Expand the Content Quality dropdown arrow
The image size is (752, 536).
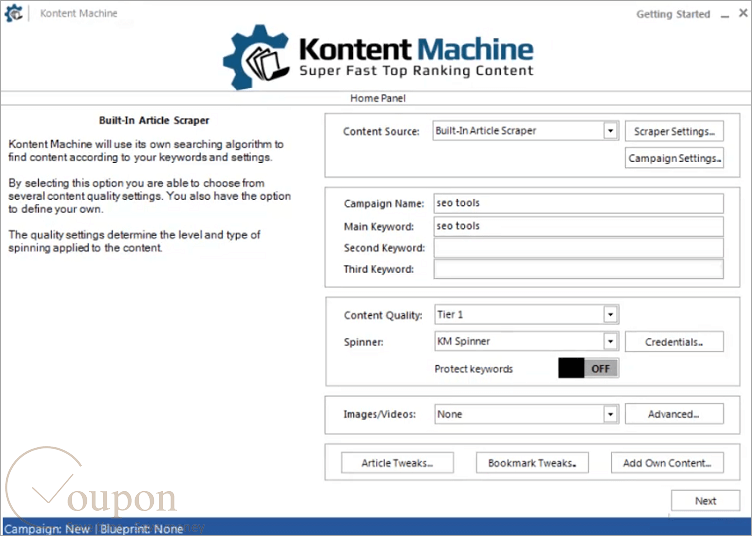point(611,315)
